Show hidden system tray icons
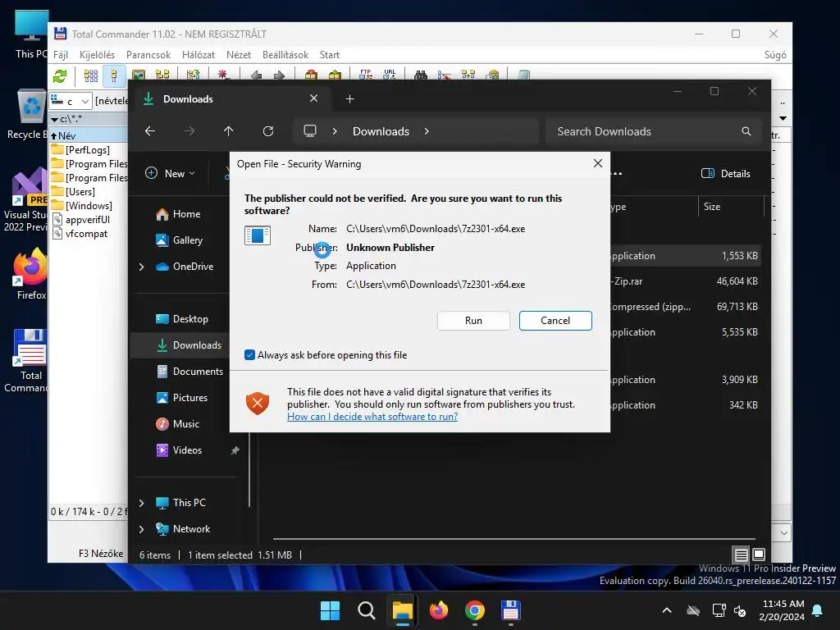840x630 pixels. click(667, 610)
